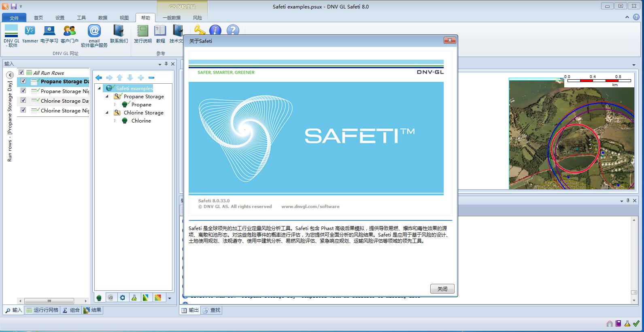Viewport: 644px width, 332px height.
Task: Open 电子学习 e-learning icon
Action: coord(49,31)
